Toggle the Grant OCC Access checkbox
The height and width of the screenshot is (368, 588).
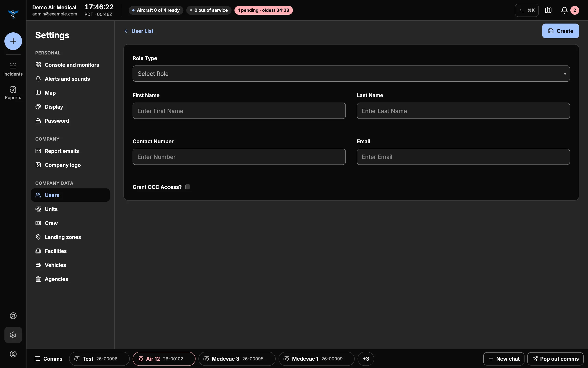pos(188,187)
